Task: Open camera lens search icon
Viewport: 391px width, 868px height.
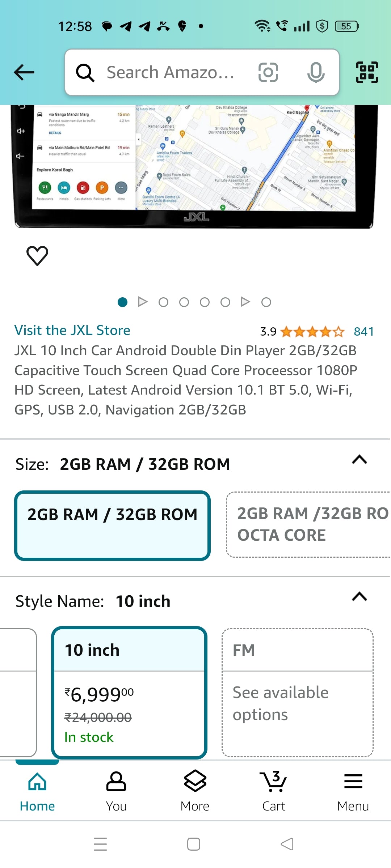Action: click(268, 72)
